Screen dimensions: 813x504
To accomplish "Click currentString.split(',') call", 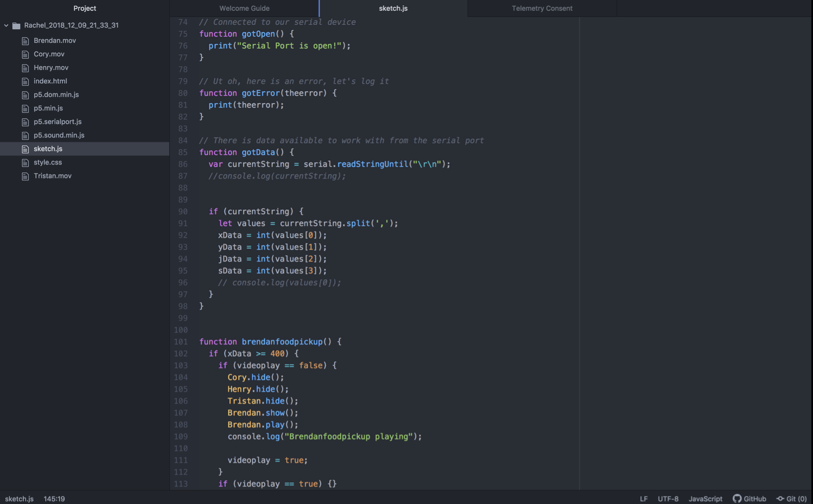I will (339, 223).
